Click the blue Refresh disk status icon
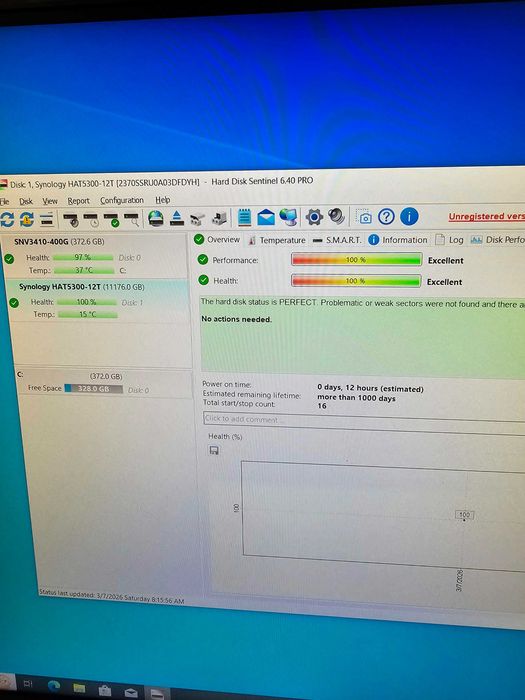 pyautogui.click(x=7, y=219)
